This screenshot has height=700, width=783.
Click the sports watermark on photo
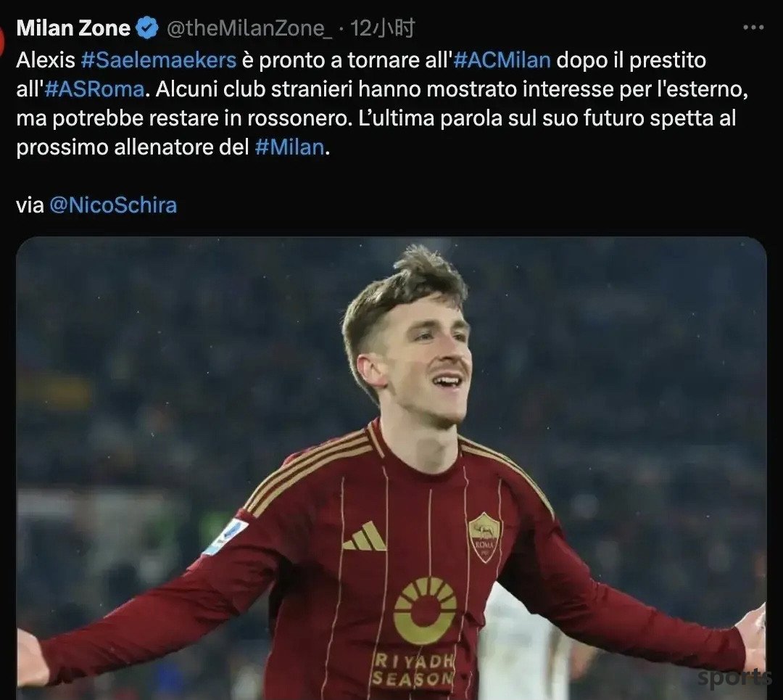[x=734, y=678]
